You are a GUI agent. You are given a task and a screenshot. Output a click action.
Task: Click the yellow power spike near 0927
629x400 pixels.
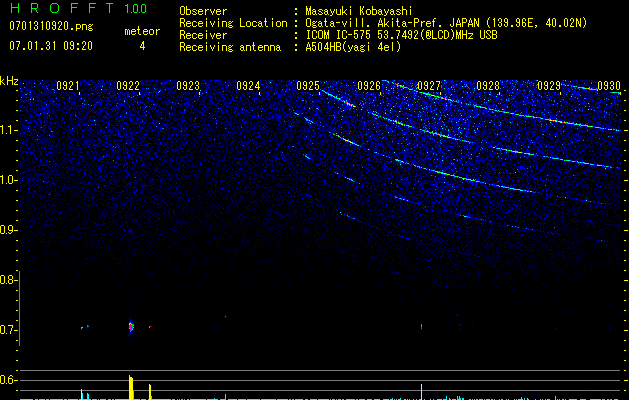click(x=421, y=392)
